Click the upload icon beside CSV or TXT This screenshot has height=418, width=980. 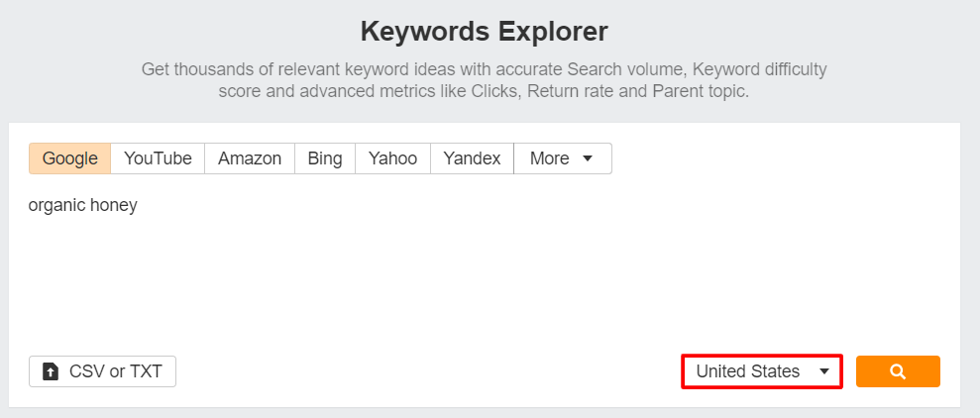52,371
